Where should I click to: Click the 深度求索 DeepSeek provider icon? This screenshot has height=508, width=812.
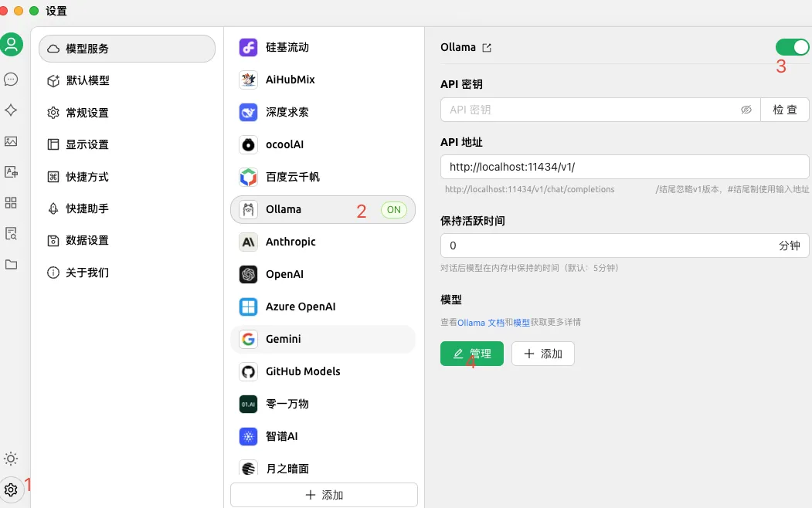coord(249,112)
